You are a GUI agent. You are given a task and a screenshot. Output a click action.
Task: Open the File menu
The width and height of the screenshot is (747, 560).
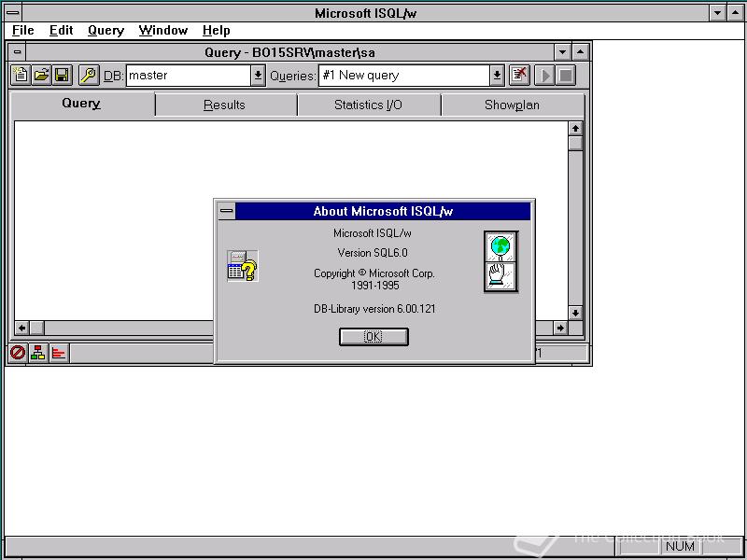[x=22, y=31]
